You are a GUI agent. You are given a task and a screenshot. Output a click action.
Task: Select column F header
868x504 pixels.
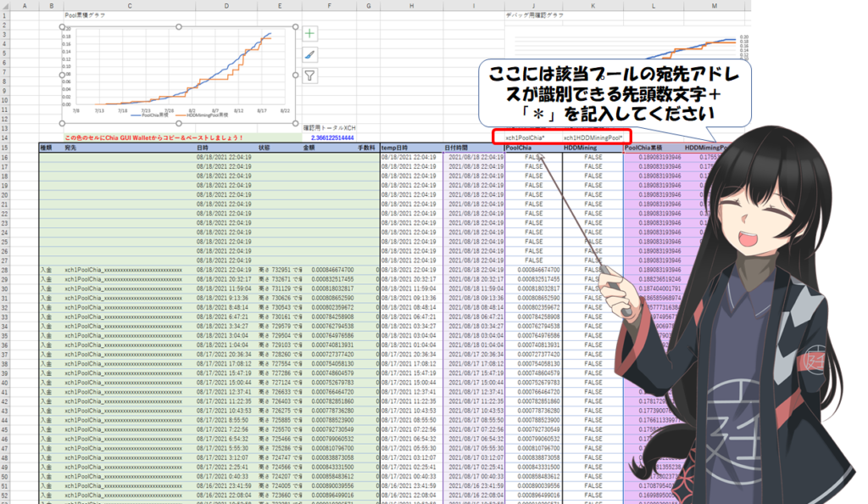[329, 6]
